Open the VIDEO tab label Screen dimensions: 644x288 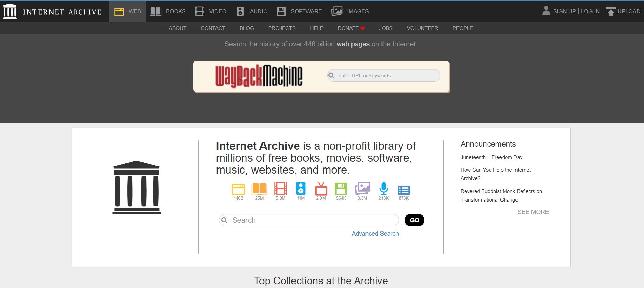[x=218, y=11]
